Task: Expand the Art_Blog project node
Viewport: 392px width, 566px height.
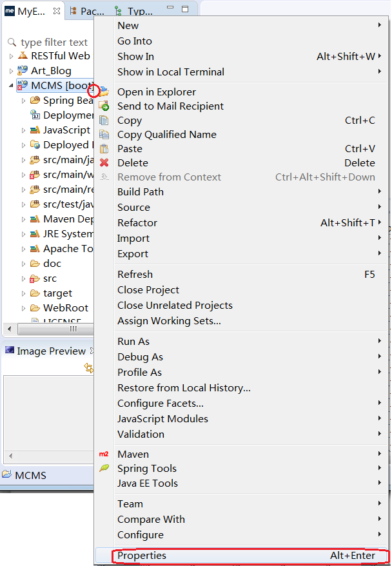Action: coord(11,71)
